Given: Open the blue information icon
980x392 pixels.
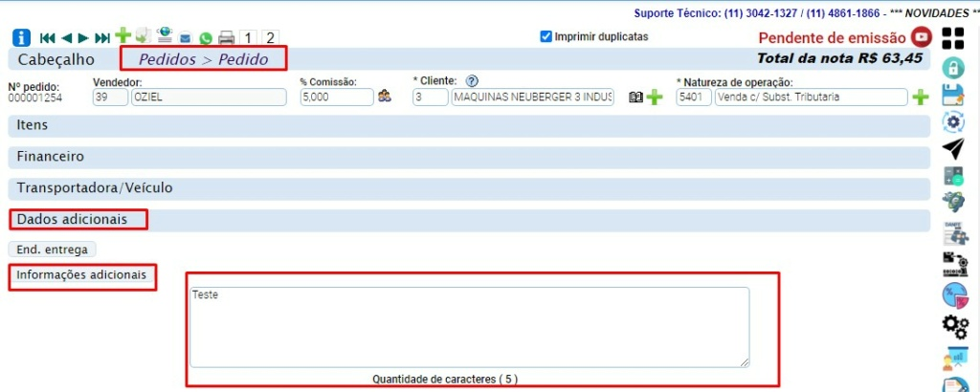Looking at the screenshot, I should click(x=21, y=38).
